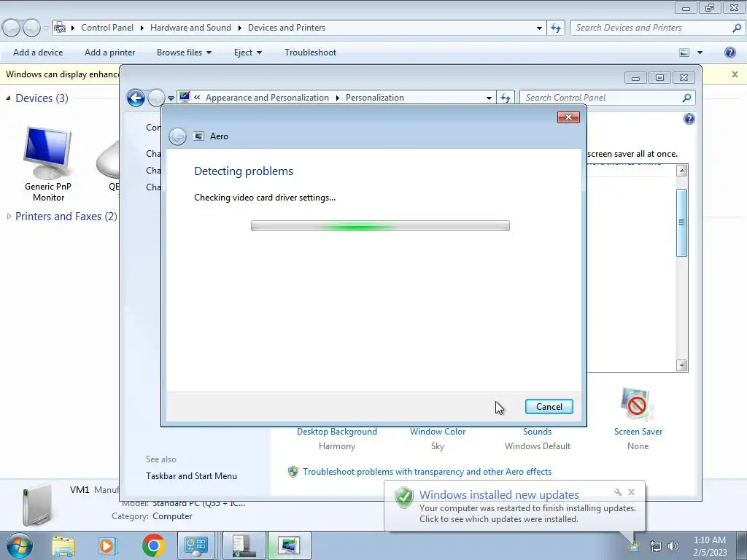Open help in Devices and Printers
This screenshot has width=747, height=560.
point(729,52)
